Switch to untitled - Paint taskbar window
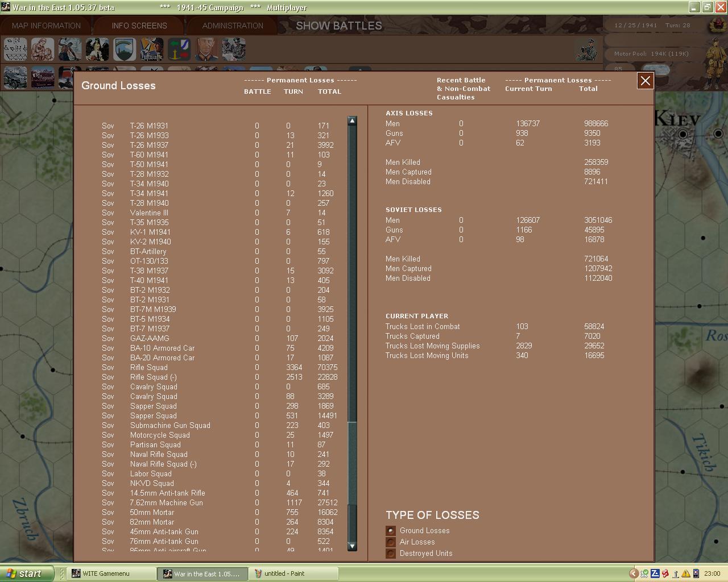 click(x=295, y=573)
